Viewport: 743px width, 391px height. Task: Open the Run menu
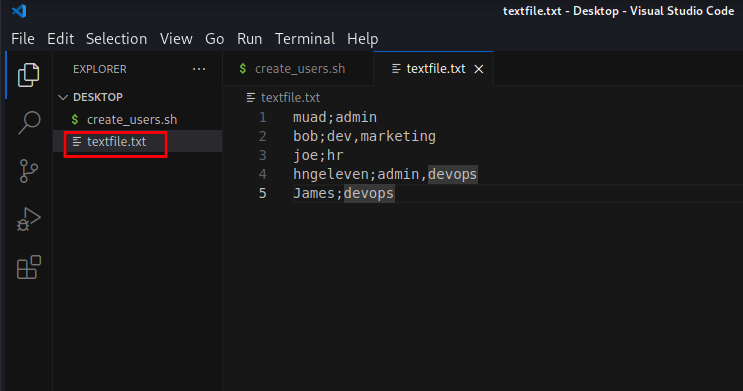tap(249, 39)
